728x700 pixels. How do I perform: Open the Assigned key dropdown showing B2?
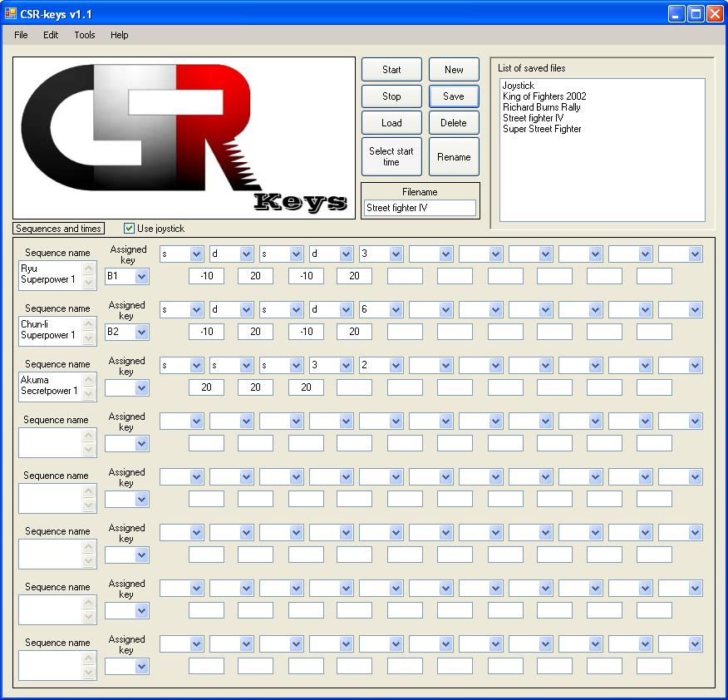coord(141,332)
